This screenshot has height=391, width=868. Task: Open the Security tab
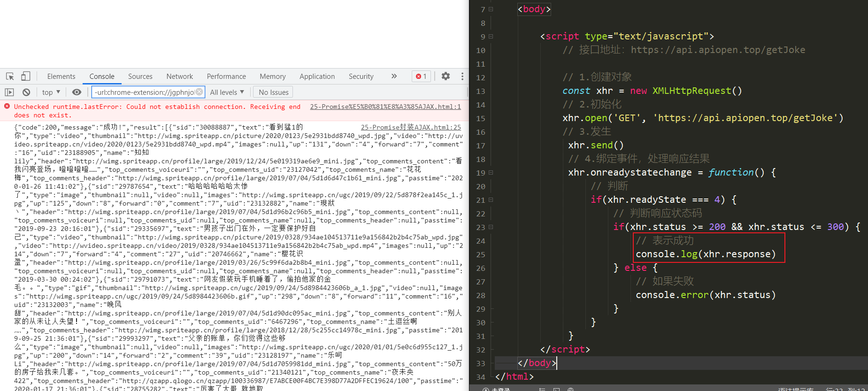pyautogui.click(x=361, y=76)
